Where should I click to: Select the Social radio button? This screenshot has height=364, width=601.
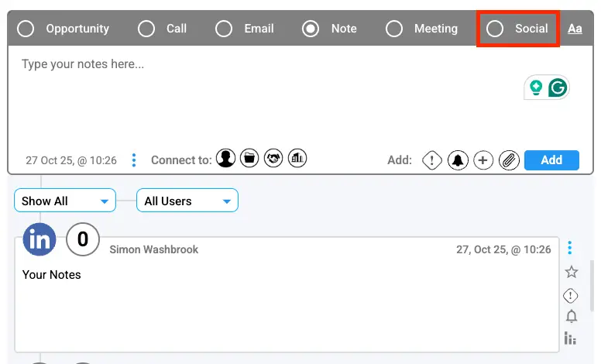pos(495,29)
